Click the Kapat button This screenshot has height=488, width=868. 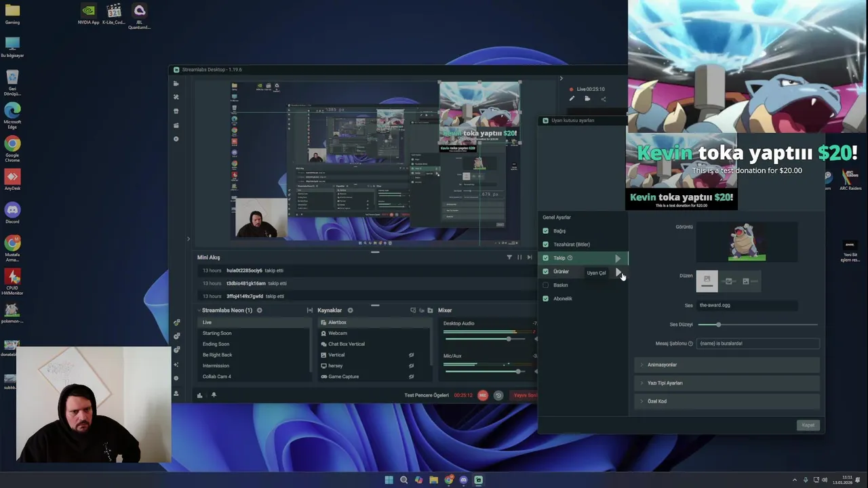coord(808,425)
